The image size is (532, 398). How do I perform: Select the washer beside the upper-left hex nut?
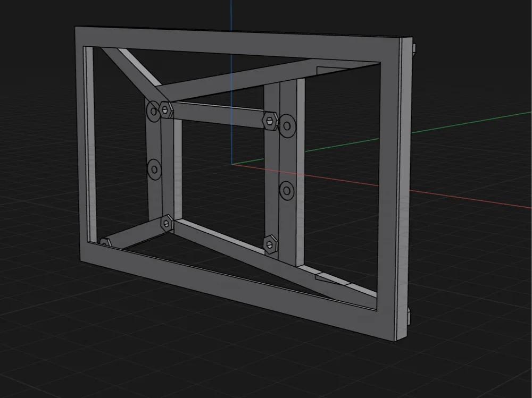[153, 111]
